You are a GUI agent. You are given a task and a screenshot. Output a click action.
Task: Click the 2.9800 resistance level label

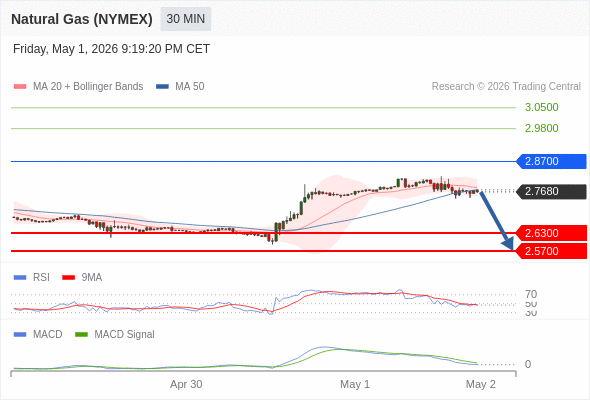tap(541, 128)
